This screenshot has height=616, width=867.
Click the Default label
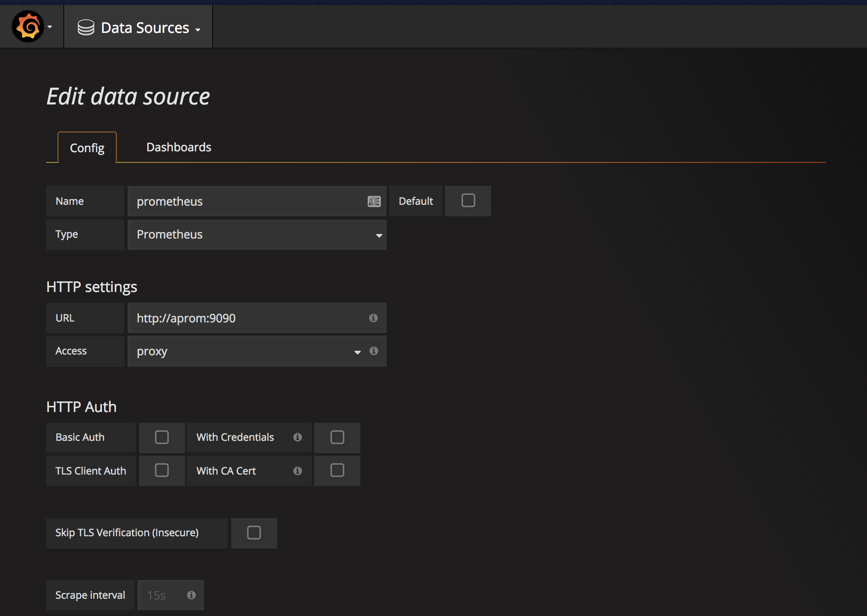pos(416,201)
